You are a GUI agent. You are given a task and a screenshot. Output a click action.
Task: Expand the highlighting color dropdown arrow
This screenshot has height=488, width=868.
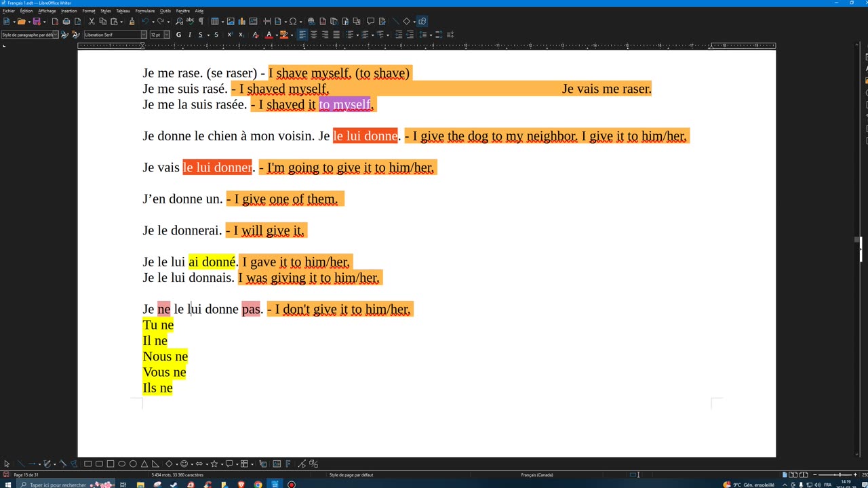click(x=292, y=35)
